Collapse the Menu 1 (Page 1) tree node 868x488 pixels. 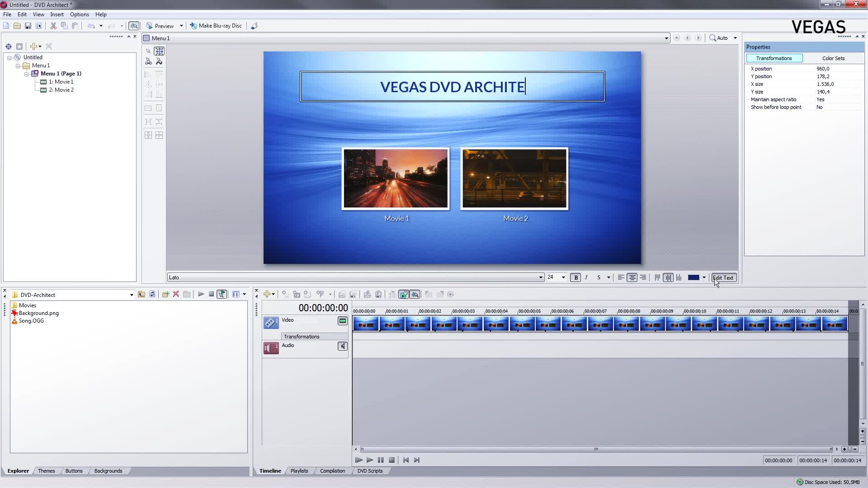pos(27,74)
